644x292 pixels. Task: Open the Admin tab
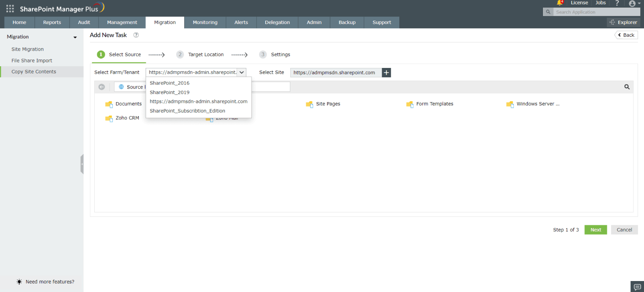click(x=314, y=22)
